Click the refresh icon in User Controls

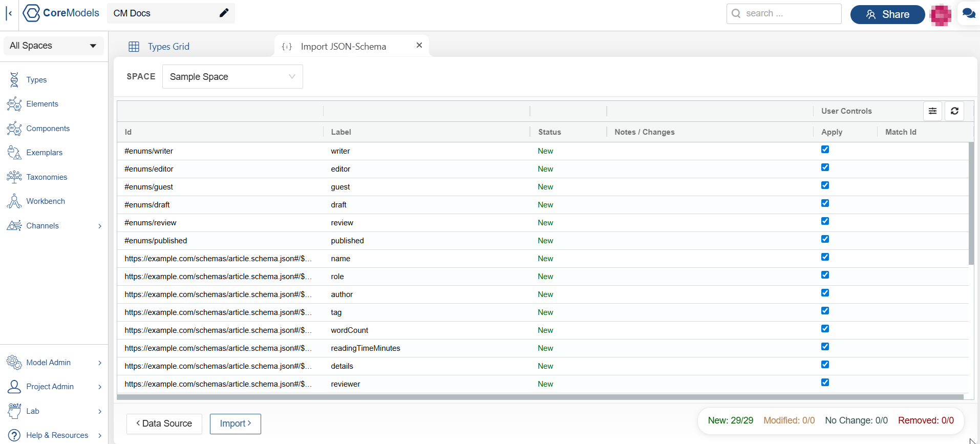point(954,111)
